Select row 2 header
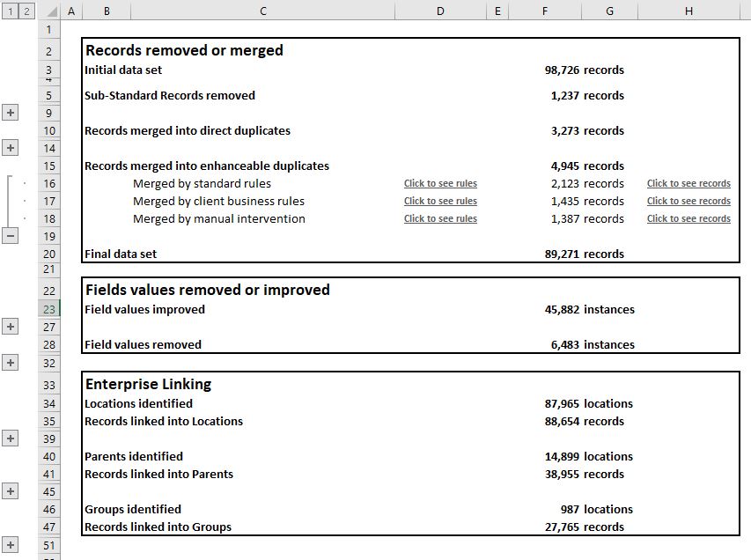751x560 pixels. tap(48, 51)
